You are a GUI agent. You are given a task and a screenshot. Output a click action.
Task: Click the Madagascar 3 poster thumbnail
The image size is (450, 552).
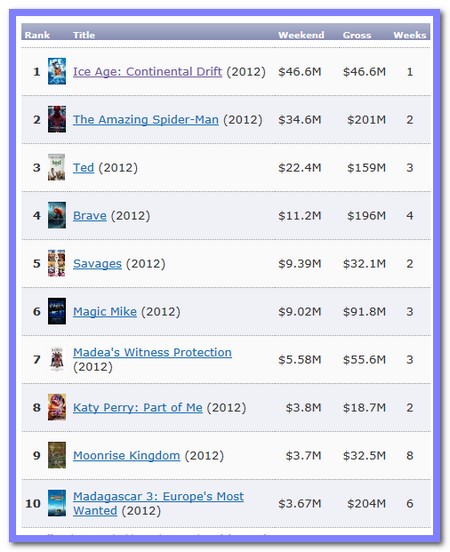57,503
